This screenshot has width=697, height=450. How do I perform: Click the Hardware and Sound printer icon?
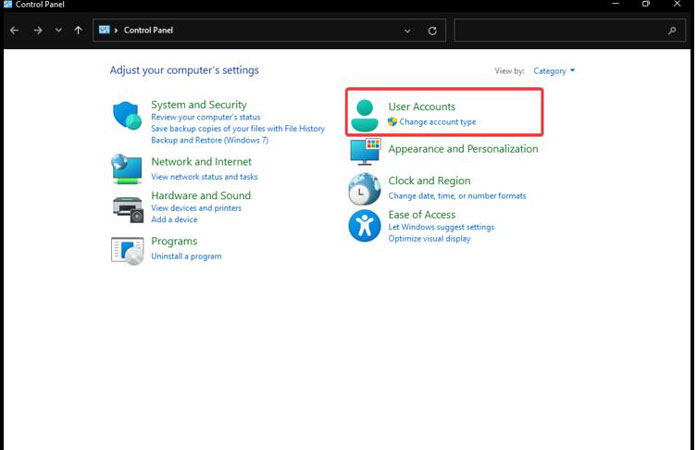(x=128, y=209)
